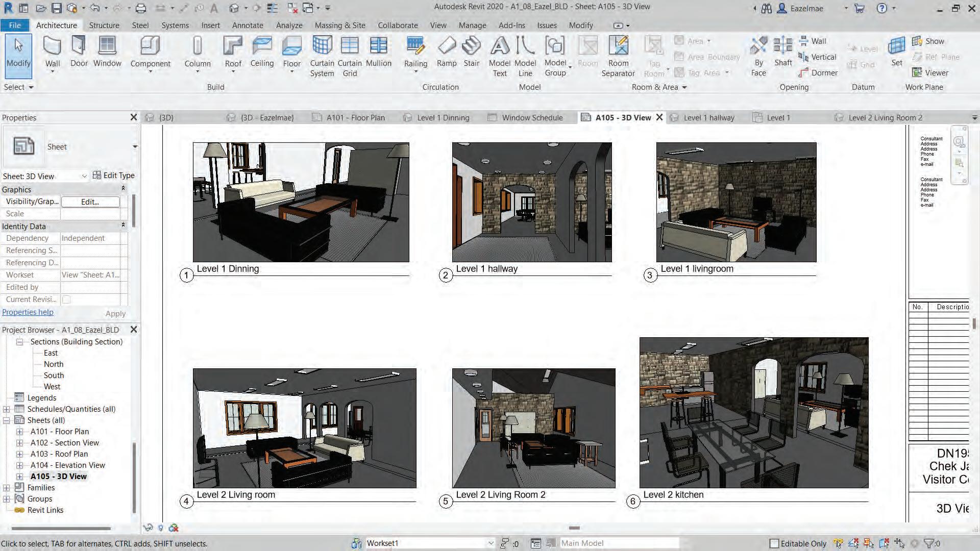Switch to the Window Schedule view tab
Viewport: 980px width, 551px height.
(532, 117)
